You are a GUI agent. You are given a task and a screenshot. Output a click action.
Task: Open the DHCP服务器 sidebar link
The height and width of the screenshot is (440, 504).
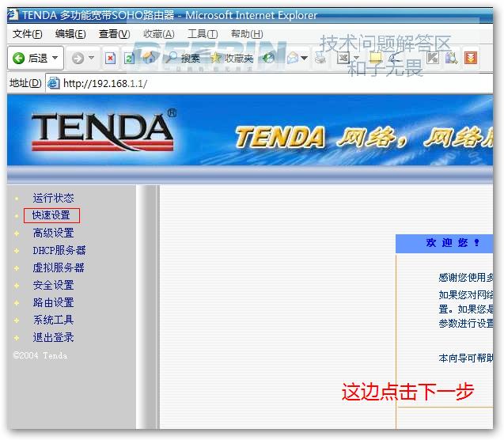[x=59, y=250]
